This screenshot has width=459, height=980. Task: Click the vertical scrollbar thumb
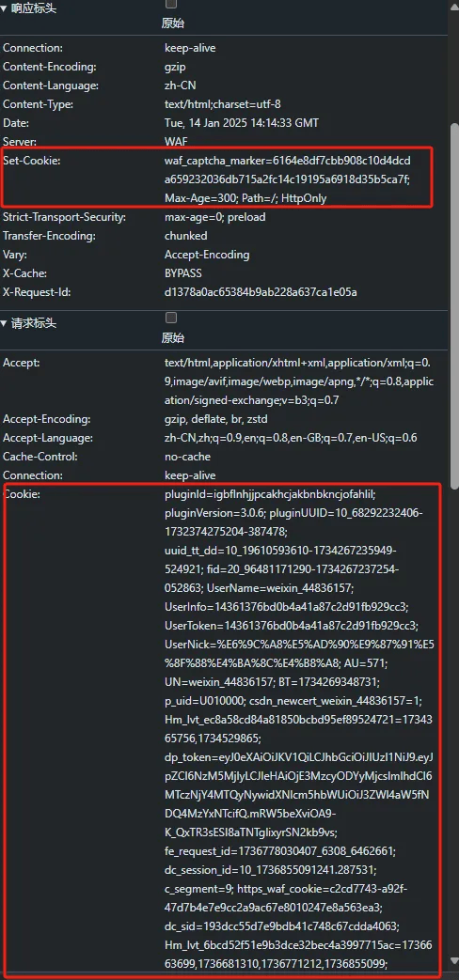click(x=454, y=306)
